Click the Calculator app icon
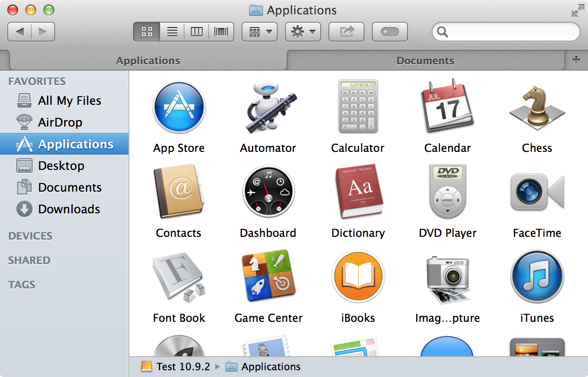 coord(357,107)
